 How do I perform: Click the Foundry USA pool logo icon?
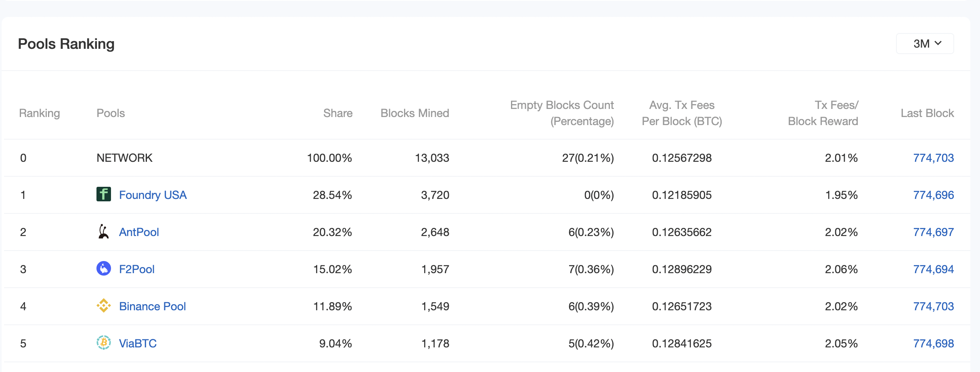[104, 194]
